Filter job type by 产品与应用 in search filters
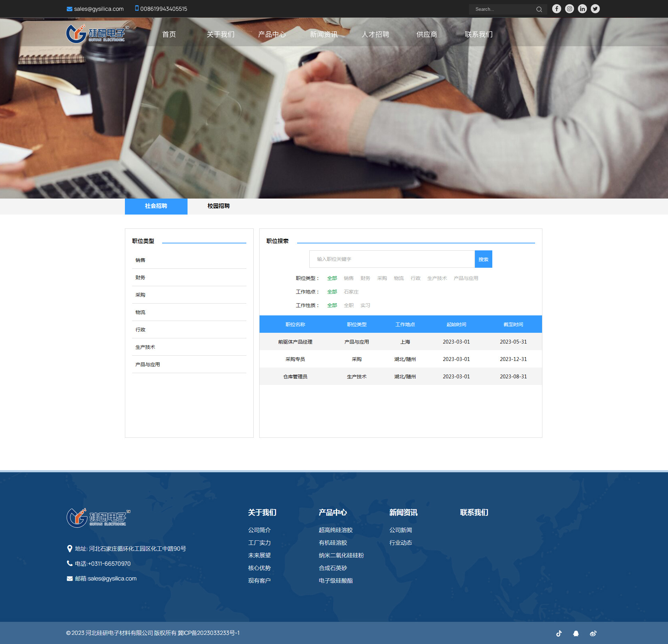Image resolution: width=668 pixels, height=644 pixels. coord(466,278)
